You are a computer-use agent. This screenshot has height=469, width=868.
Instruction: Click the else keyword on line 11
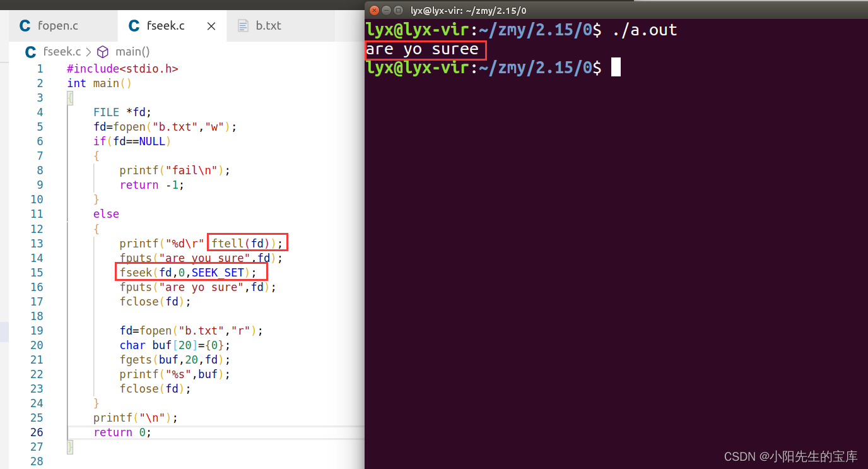click(106, 214)
